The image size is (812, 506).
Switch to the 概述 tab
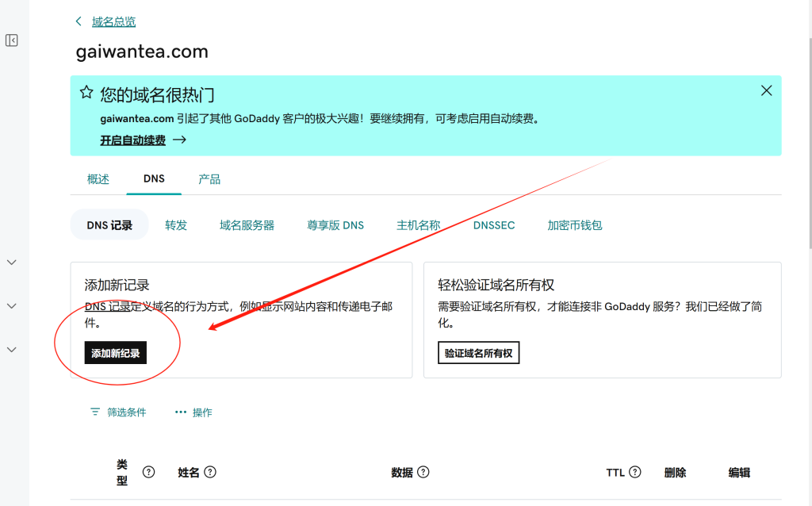[x=98, y=179]
